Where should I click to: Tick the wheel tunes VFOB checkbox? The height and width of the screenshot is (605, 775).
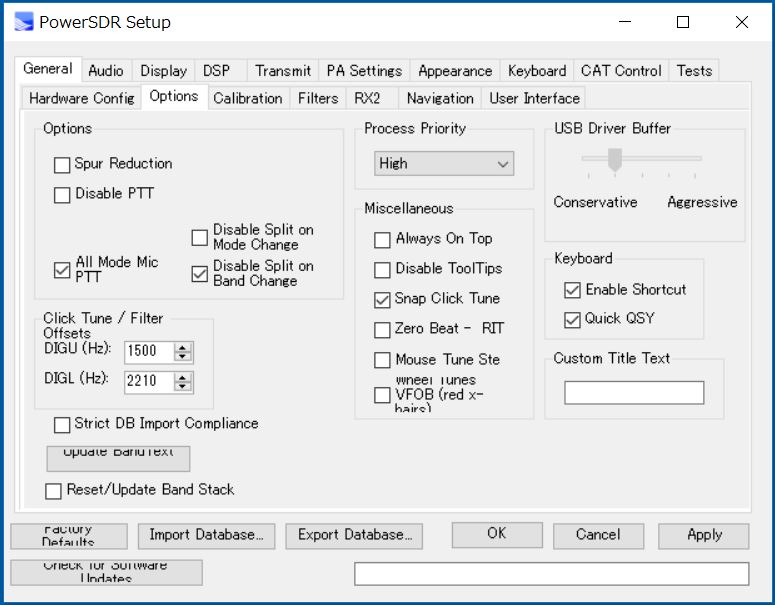point(382,395)
